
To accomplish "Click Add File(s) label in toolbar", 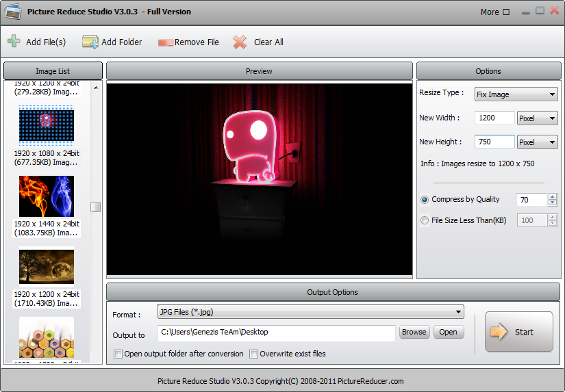I will (x=46, y=42).
